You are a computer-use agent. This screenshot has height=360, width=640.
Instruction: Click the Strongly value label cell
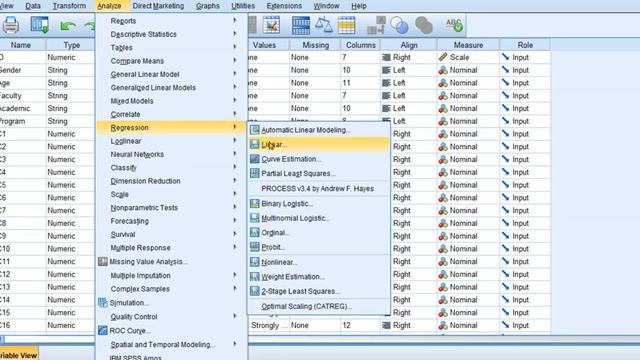[269, 325]
